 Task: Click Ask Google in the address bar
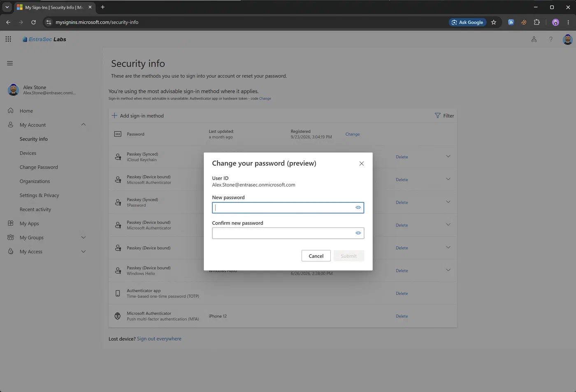[x=467, y=22]
